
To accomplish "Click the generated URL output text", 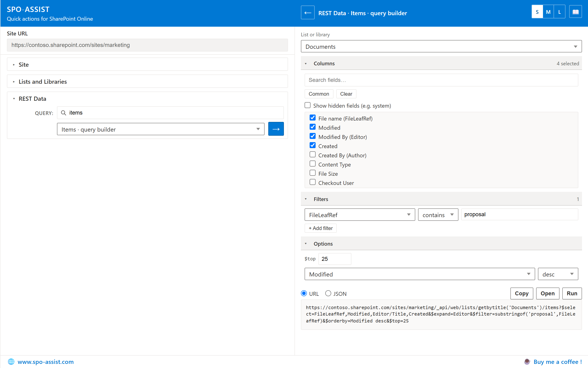I will pyautogui.click(x=441, y=314).
